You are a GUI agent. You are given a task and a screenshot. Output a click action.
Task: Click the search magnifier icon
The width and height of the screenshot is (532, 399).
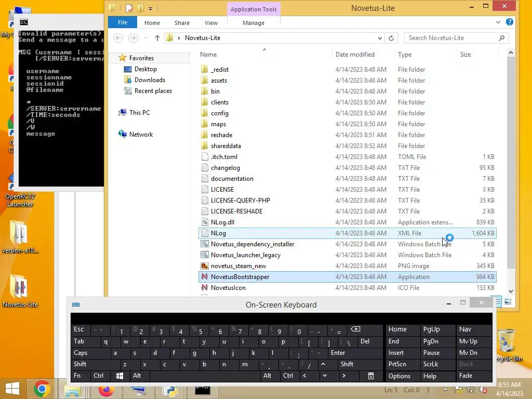click(502, 38)
